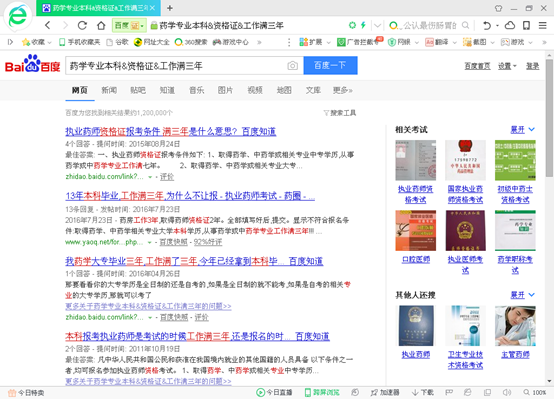Image resolution: width=554 pixels, height=399 pixels.
Task: Open the 网址大全 bookmark
Action: [152, 42]
